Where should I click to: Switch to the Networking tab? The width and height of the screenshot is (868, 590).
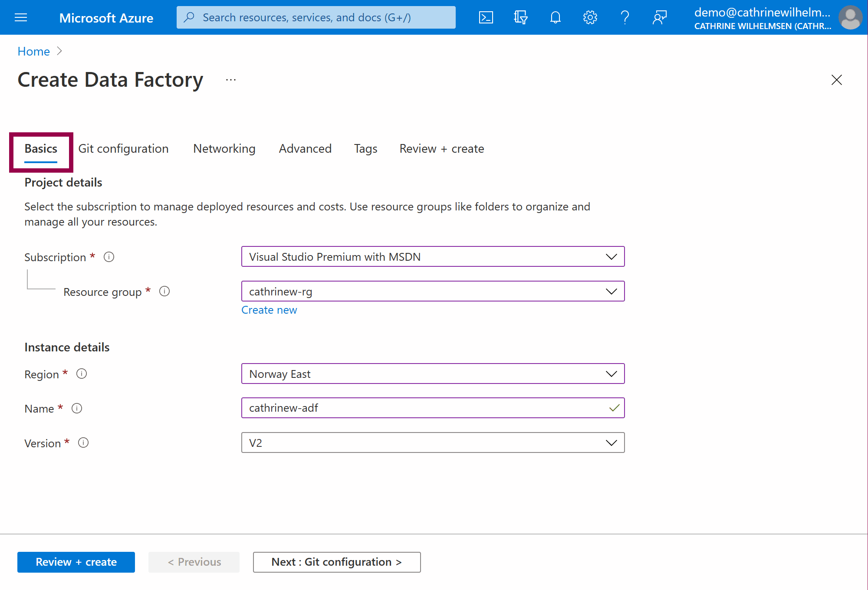pyautogui.click(x=224, y=148)
